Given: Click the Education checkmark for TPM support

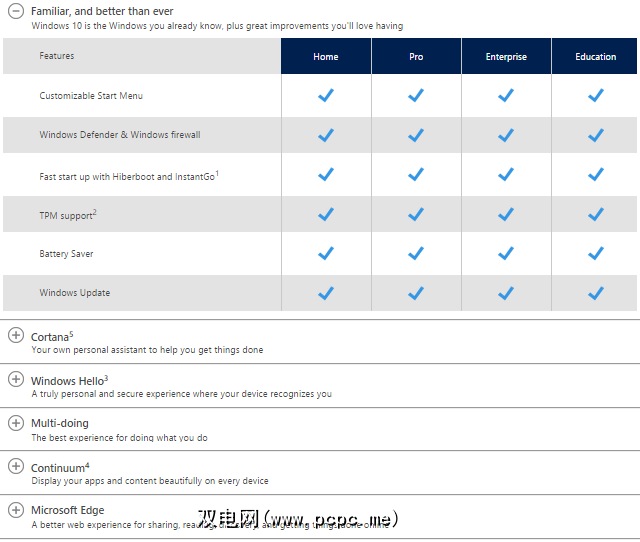Looking at the screenshot, I should pyautogui.click(x=596, y=214).
